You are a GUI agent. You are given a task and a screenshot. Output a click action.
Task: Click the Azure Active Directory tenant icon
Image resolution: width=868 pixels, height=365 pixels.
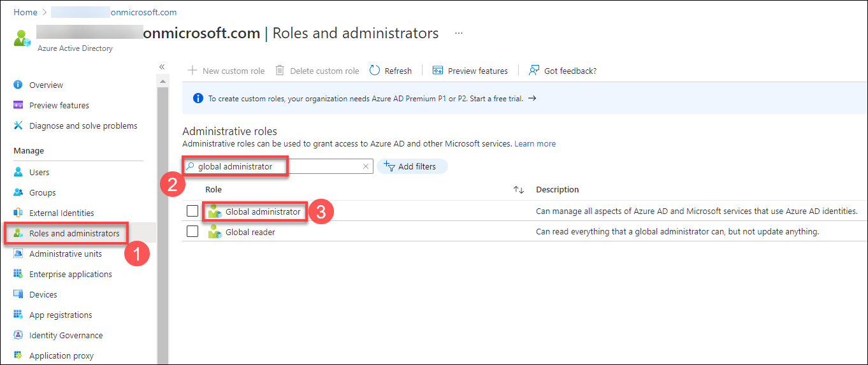[22, 38]
